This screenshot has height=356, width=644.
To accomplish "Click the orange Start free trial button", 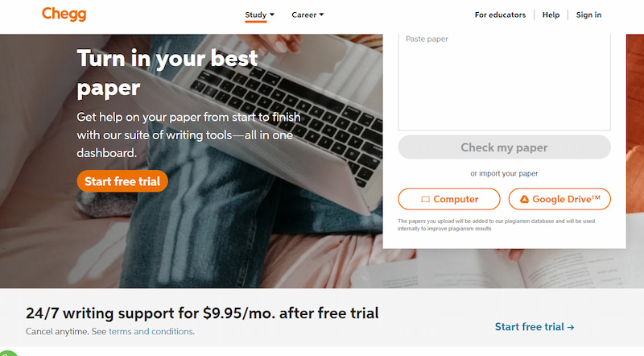I will coord(122,181).
